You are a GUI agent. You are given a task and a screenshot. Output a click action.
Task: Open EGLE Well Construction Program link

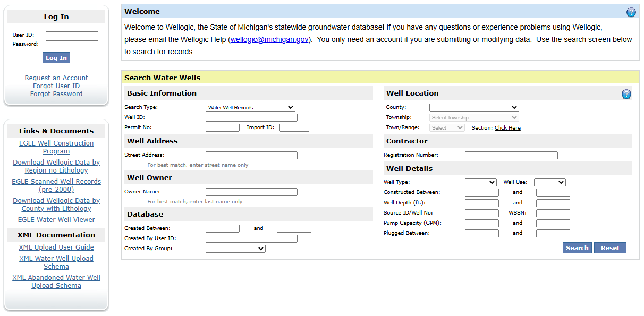(x=56, y=147)
